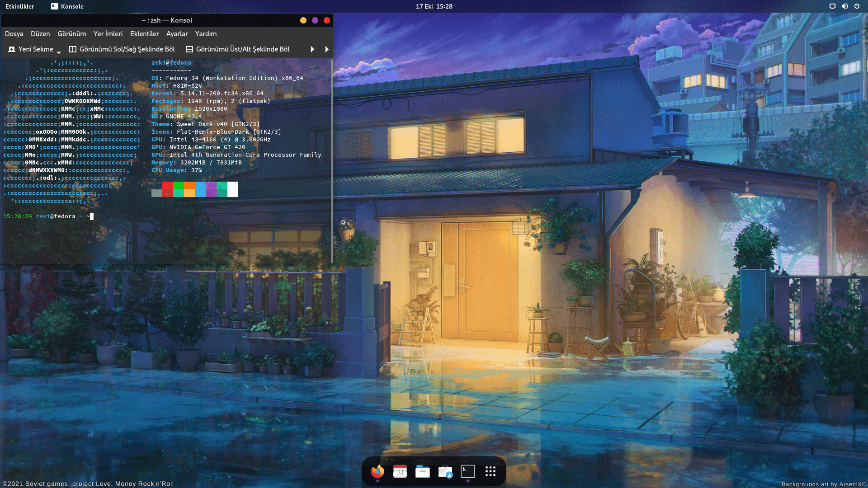Click the terminal scrollbar
The width and height of the screenshot is (868, 488).
pyautogui.click(x=332, y=160)
